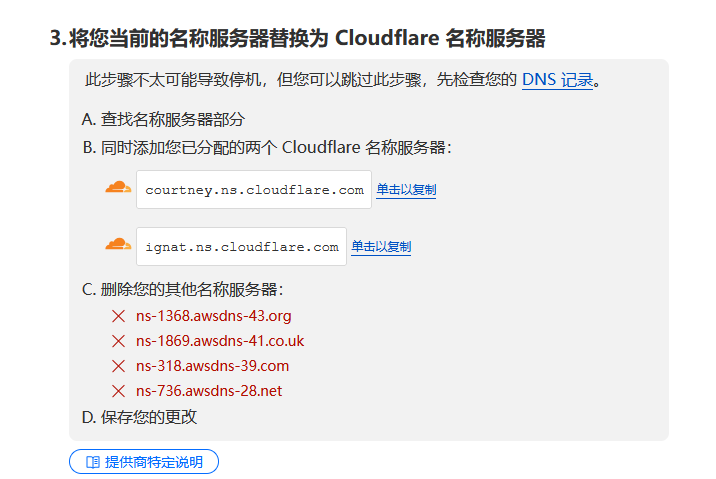Open the 提供商特定说明 instructions button
The image size is (716, 479).
[144, 462]
